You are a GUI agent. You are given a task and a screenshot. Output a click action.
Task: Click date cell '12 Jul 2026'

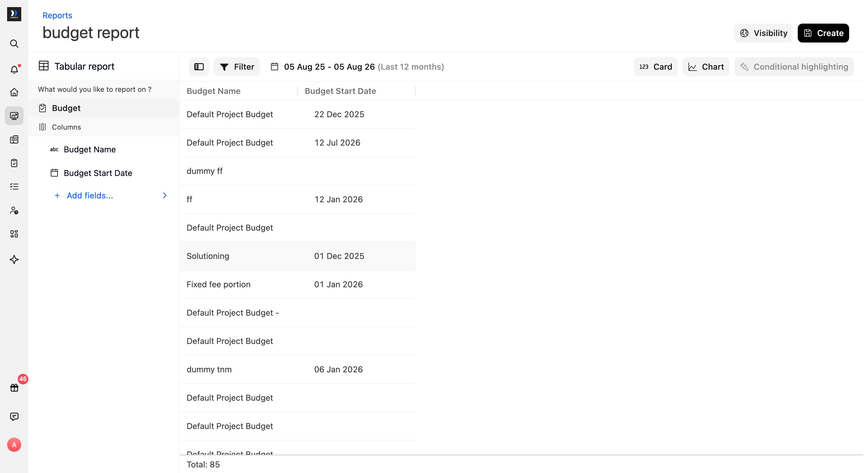pos(337,143)
